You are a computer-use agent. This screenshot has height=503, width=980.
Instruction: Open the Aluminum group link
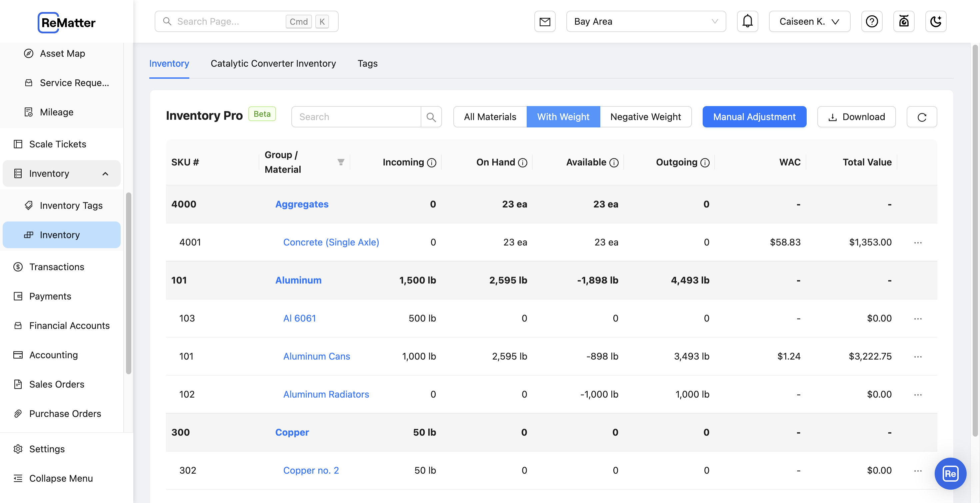tap(298, 280)
